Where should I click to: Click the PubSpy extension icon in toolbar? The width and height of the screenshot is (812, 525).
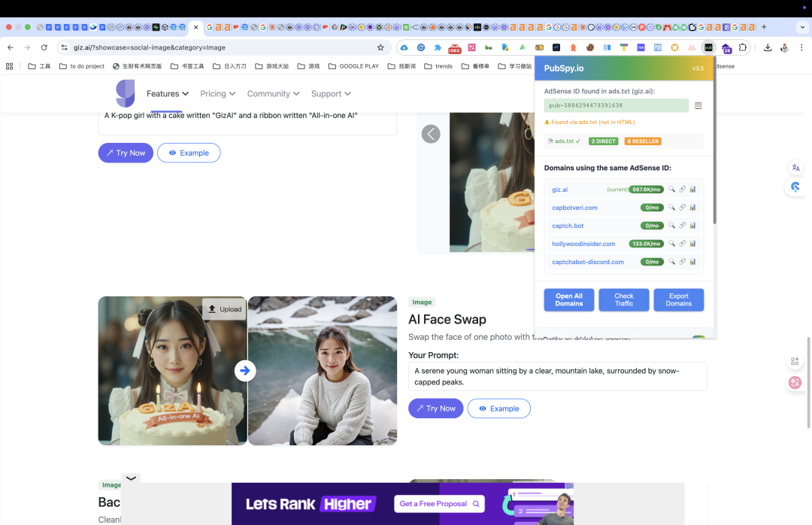click(x=708, y=47)
